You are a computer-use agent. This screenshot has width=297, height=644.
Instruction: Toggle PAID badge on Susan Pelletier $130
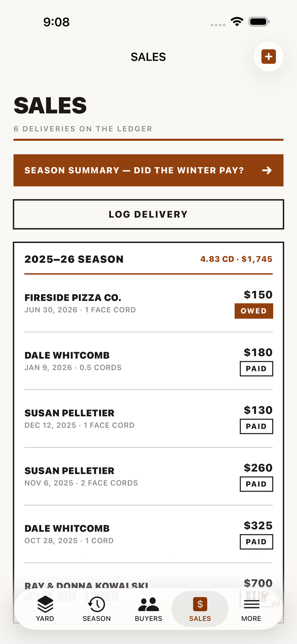(x=256, y=426)
